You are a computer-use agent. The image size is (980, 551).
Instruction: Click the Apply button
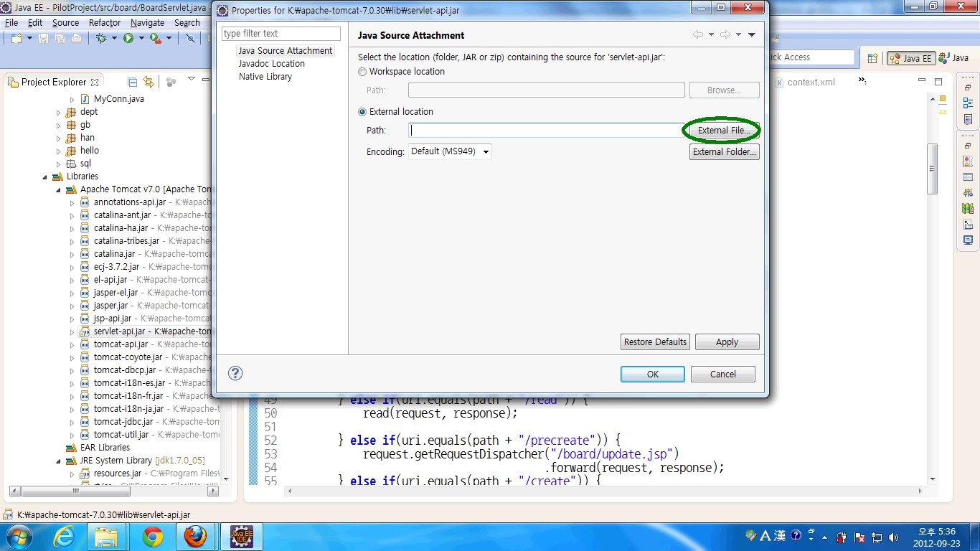[727, 342]
